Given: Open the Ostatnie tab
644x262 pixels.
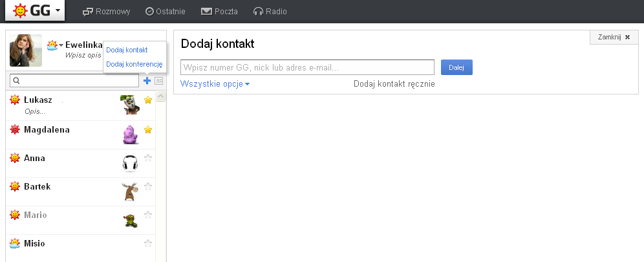Looking at the screenshot, I should pos(166,12).
